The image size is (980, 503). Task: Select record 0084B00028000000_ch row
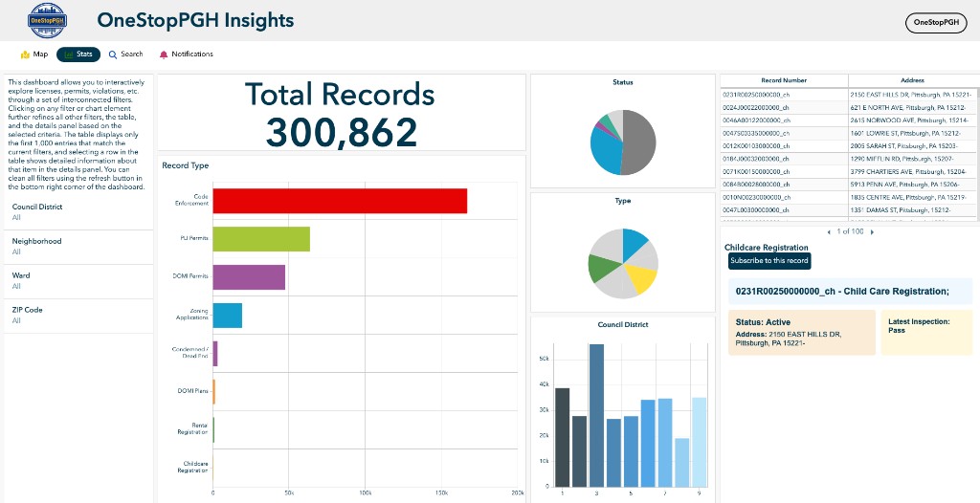[850, 185]
